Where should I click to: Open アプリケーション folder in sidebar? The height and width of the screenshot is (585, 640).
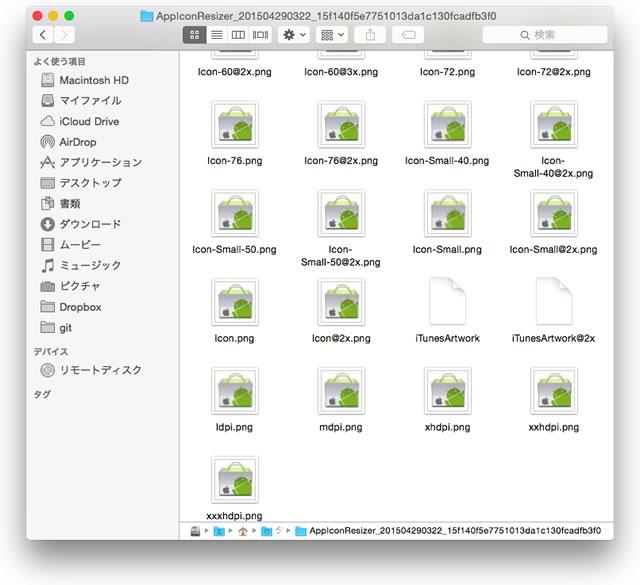coord(91,162)
